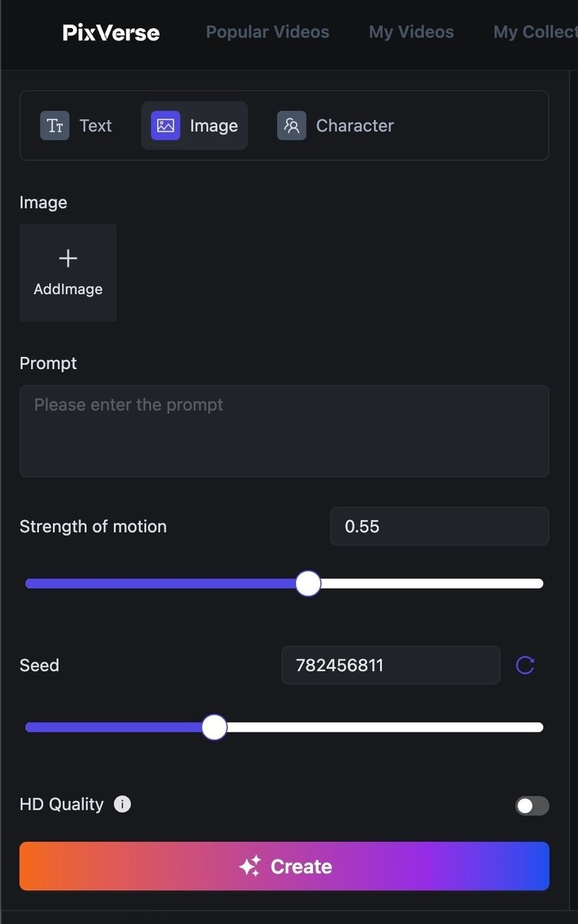Click the Strength of motion value field
The width and height of the screenshot is (578, 924).
[x=440, y=527]
